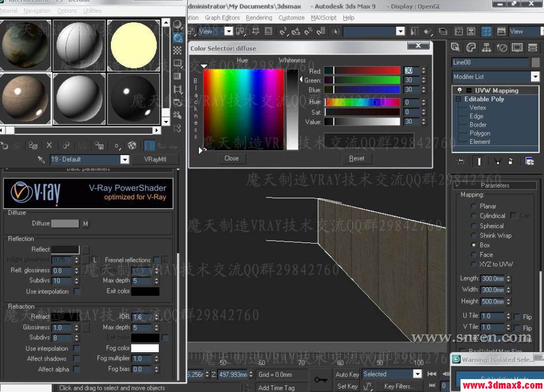Click Assign Material to Selection icon
The image size is (544, 392).
click(x=33, y=146)
